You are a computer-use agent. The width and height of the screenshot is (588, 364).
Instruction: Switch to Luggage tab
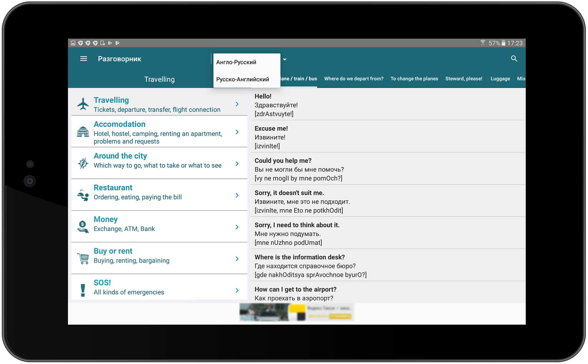tap(500, 79)
